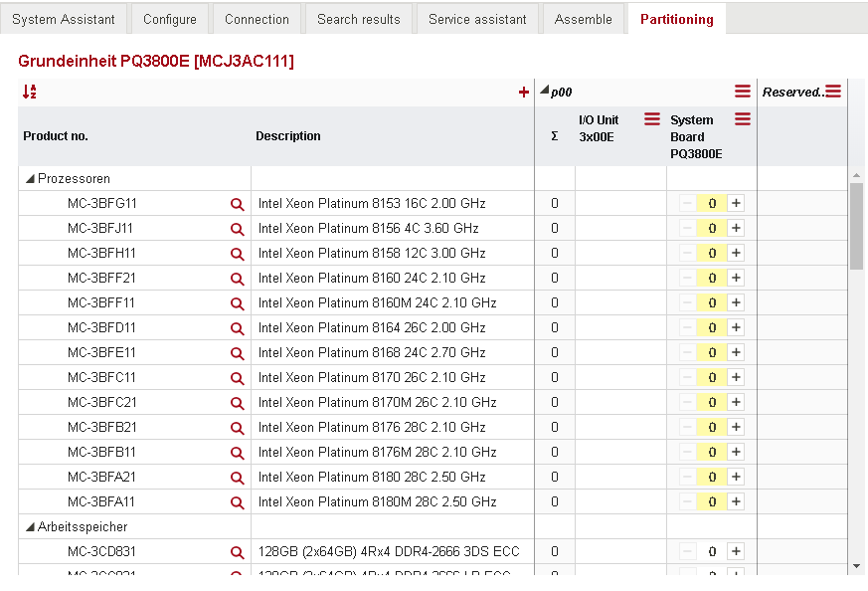
Task: Collapse the Prozessoren group
Action: (x=31, y=179)
